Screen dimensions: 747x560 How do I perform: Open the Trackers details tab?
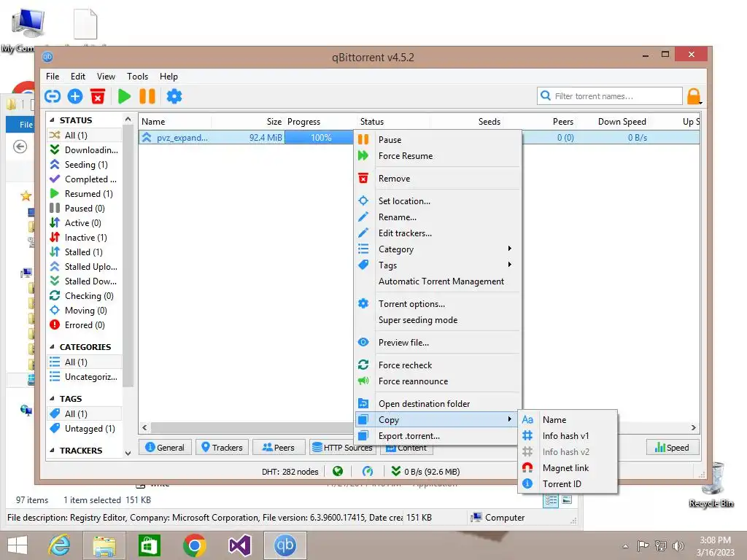[x=222, y=448]
